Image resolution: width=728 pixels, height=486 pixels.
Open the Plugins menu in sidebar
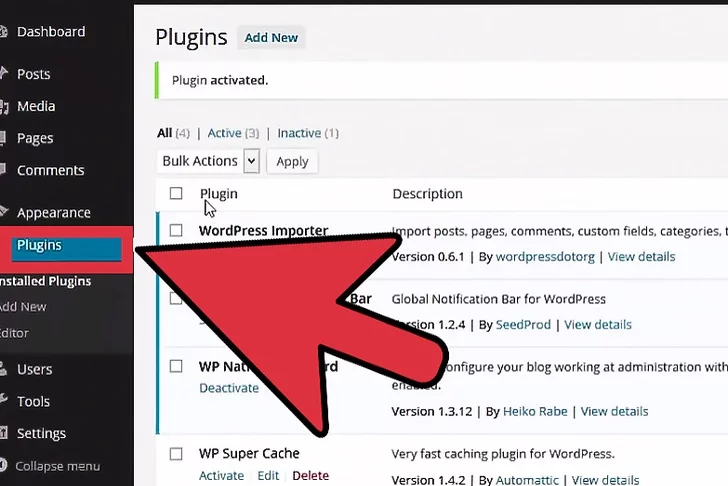(40, 245)
